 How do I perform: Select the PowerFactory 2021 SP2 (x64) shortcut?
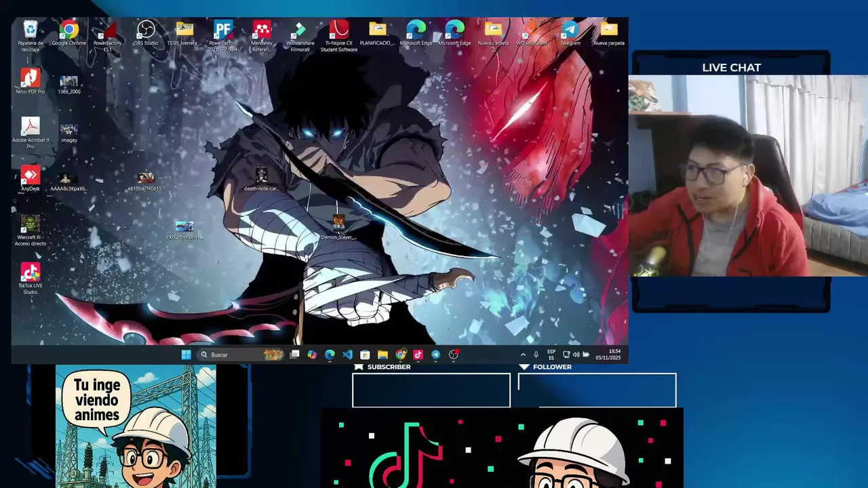(x=223, y=36)
